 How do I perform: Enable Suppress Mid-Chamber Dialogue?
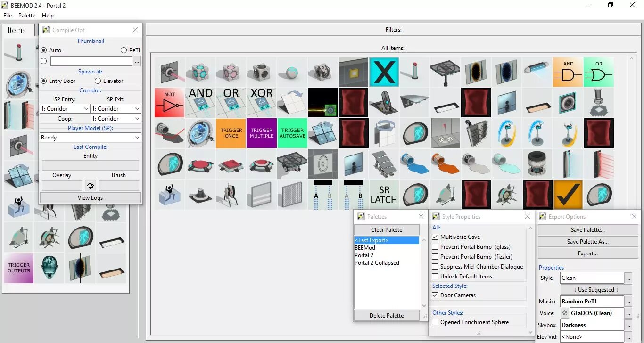click(x=435, y=267)
